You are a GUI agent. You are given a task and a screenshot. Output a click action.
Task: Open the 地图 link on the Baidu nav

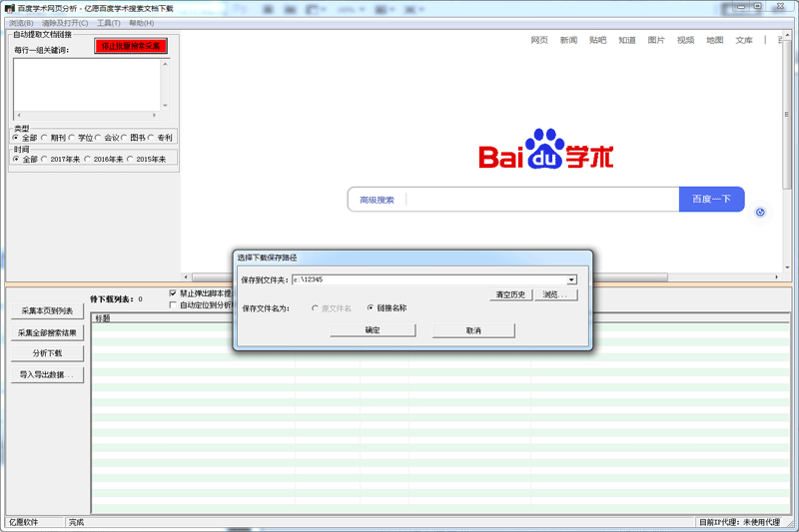click(x=715, y=40)
